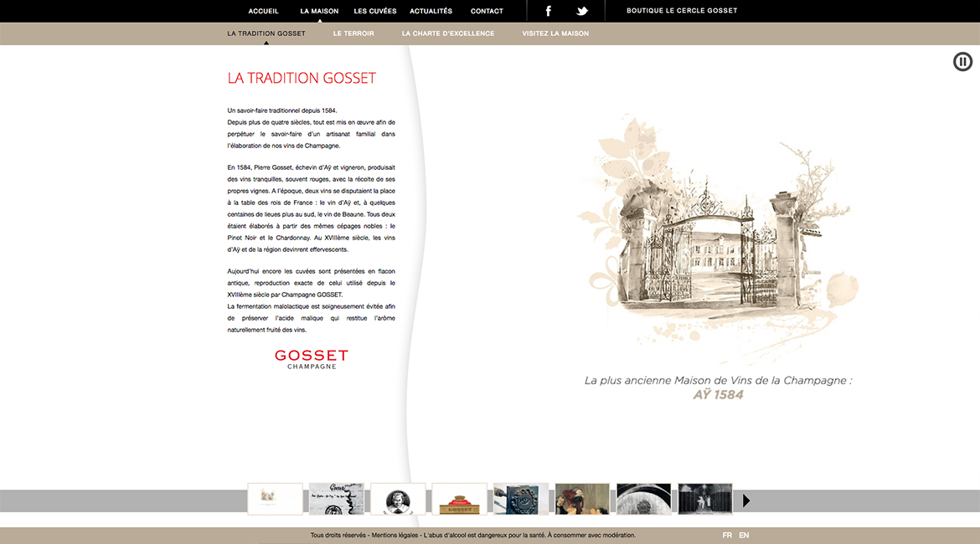Open Les Cuvées menu item
This screenshot has width=980, height=544.
(x=375, y=11)
